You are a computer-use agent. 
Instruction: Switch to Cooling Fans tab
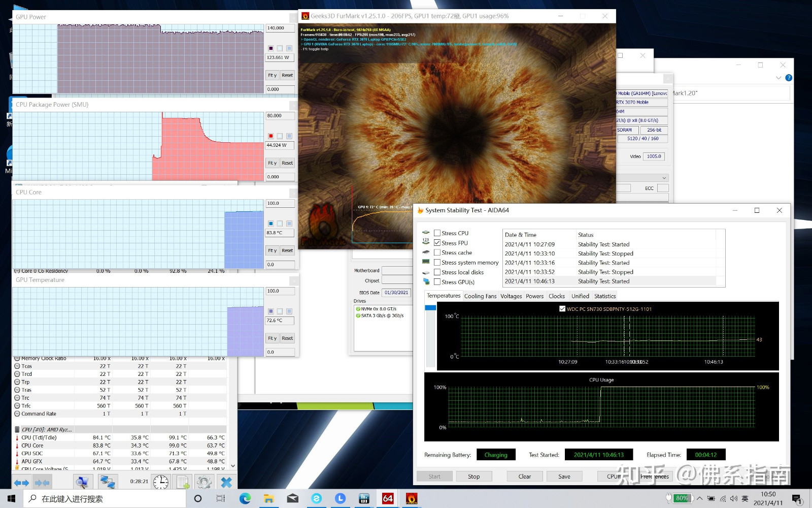[480, 296]
